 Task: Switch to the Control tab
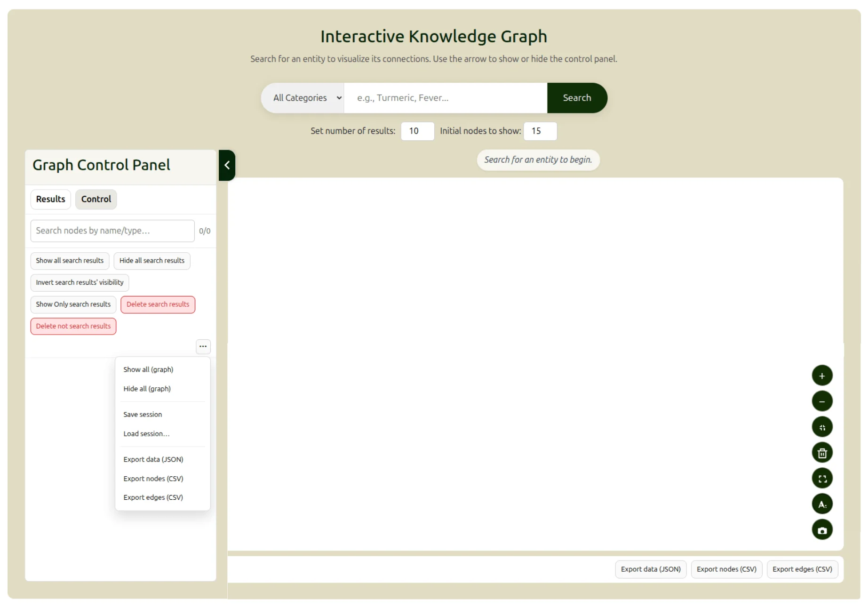point(96,199)
